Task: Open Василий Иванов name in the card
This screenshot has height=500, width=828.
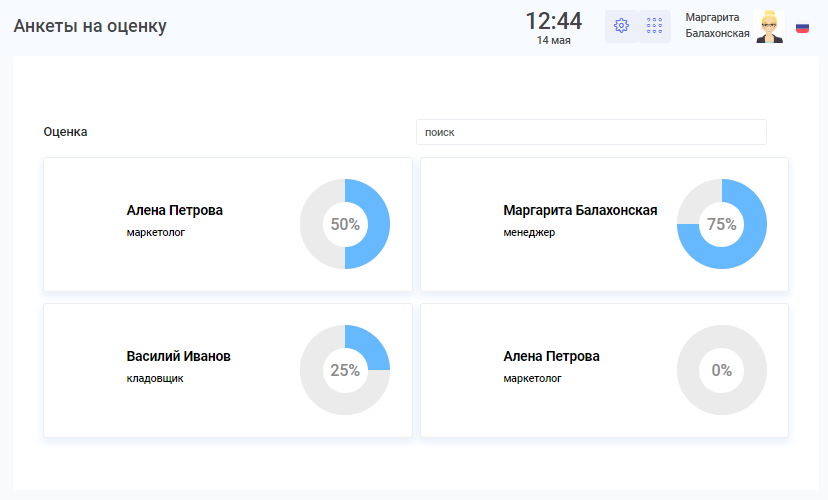Action: (x=179, y=357)
